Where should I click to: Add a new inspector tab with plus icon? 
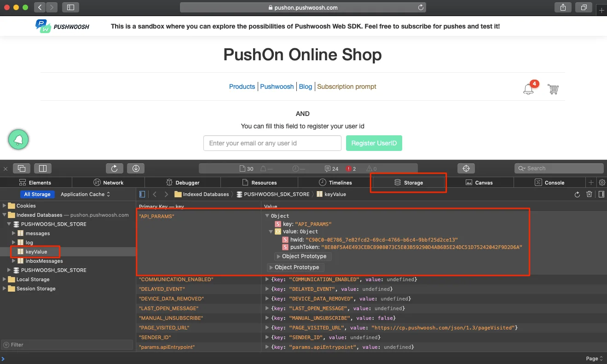591,182
